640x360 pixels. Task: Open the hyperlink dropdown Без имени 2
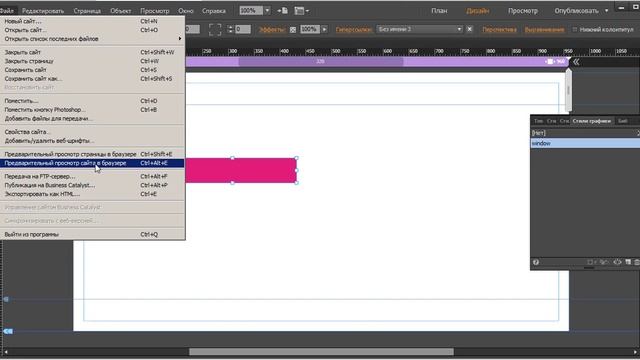pyautogui.click(x=420, y=29)
